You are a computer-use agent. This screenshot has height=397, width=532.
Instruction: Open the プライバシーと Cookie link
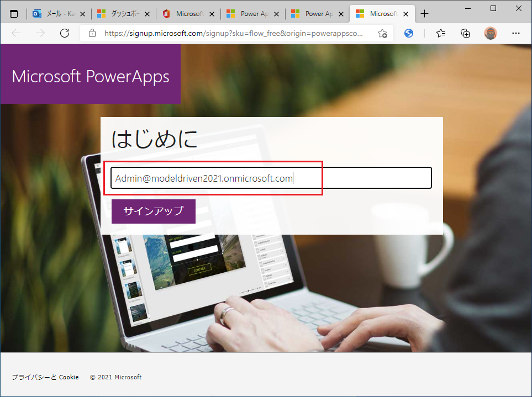click(x=45, y=377)
